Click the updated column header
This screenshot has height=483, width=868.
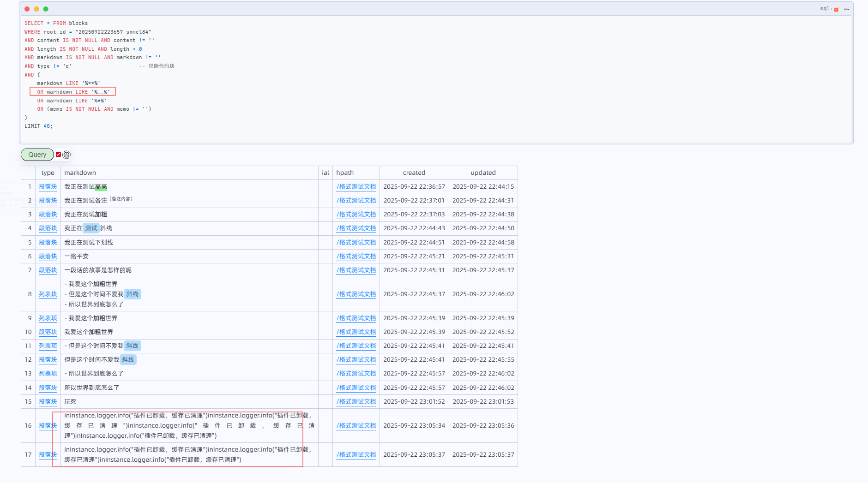tap(483, 173)
